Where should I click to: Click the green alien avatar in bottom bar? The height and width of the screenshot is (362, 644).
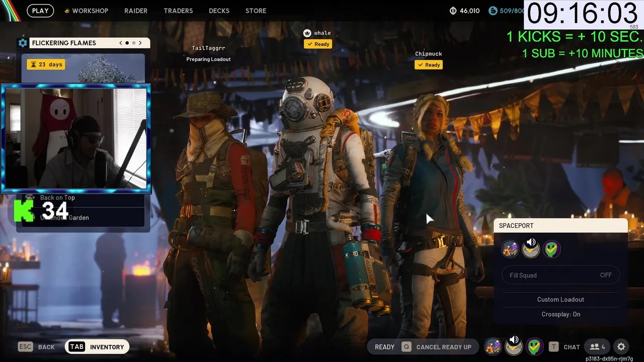click(534, 346)
